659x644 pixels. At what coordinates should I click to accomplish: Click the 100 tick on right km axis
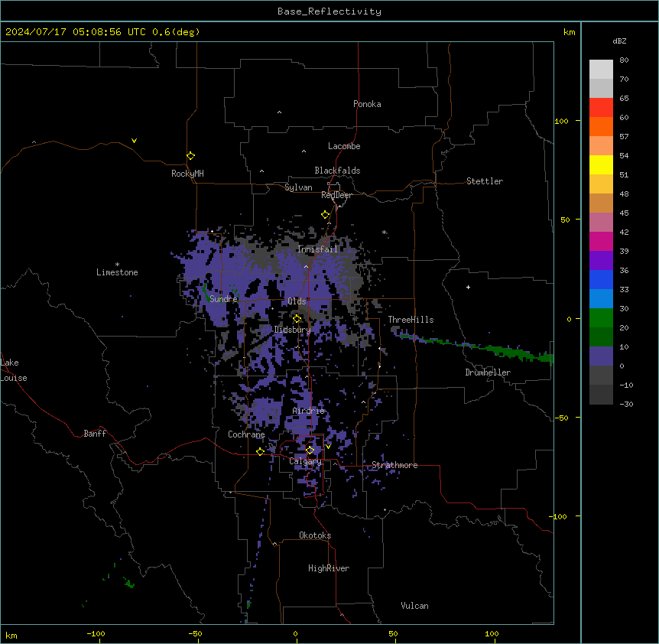[561, 122]
